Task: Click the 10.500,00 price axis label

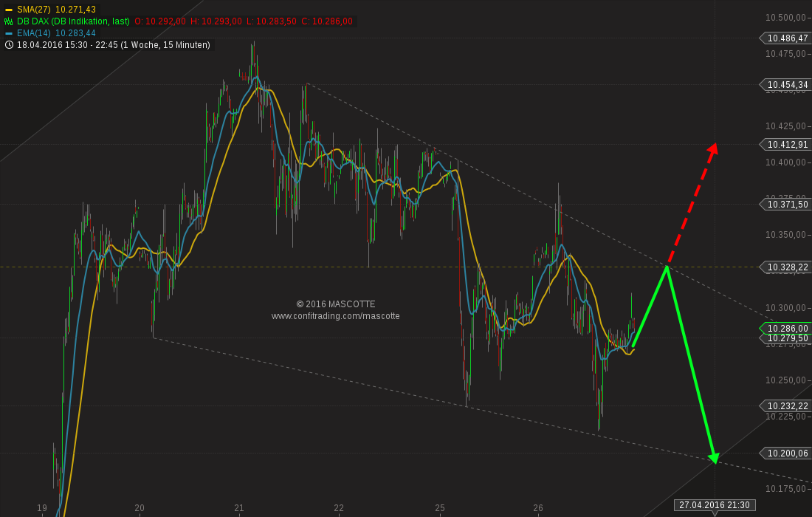Action: 785,18
